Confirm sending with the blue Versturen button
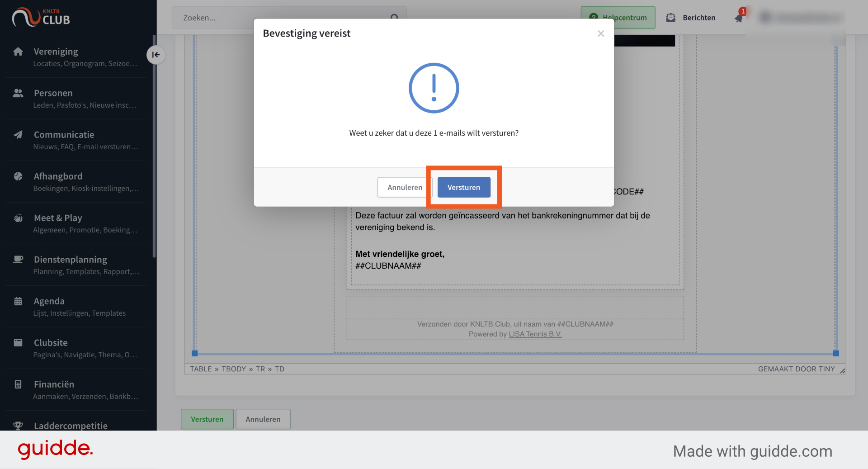 pyautogui.click(x=464, y=187)
